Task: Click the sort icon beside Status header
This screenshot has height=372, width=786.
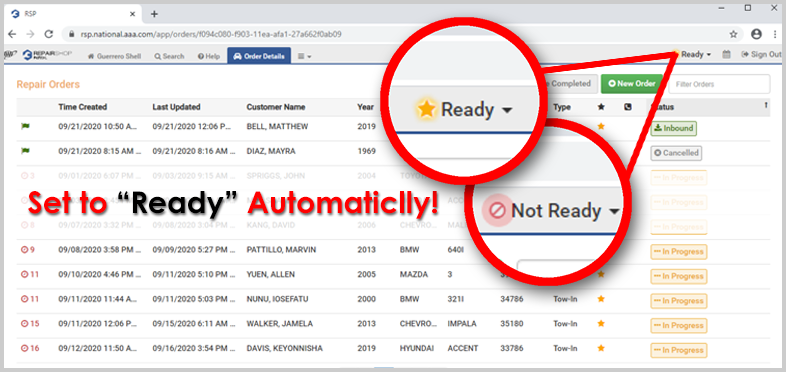Action: (x=765, y=106)
